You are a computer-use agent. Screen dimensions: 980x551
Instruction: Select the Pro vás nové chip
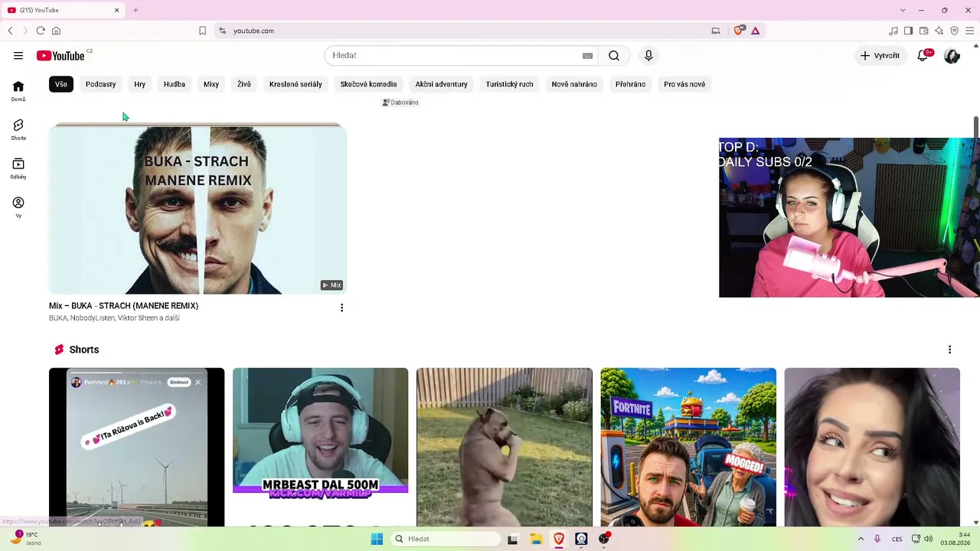click(684, 84)
